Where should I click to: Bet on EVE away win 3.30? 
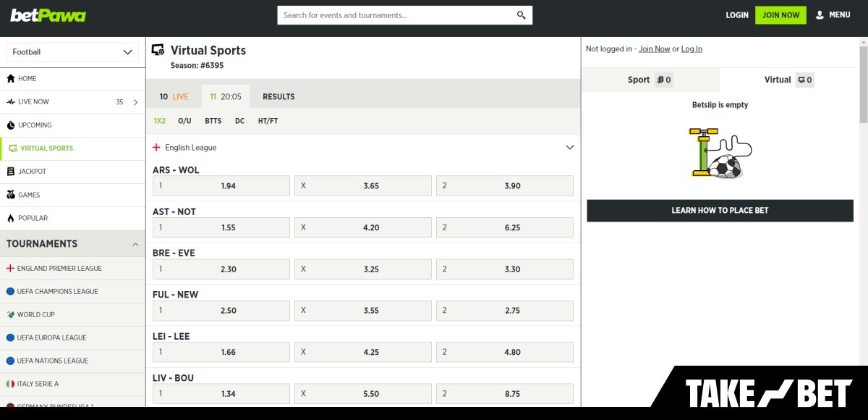pos(505,269)
